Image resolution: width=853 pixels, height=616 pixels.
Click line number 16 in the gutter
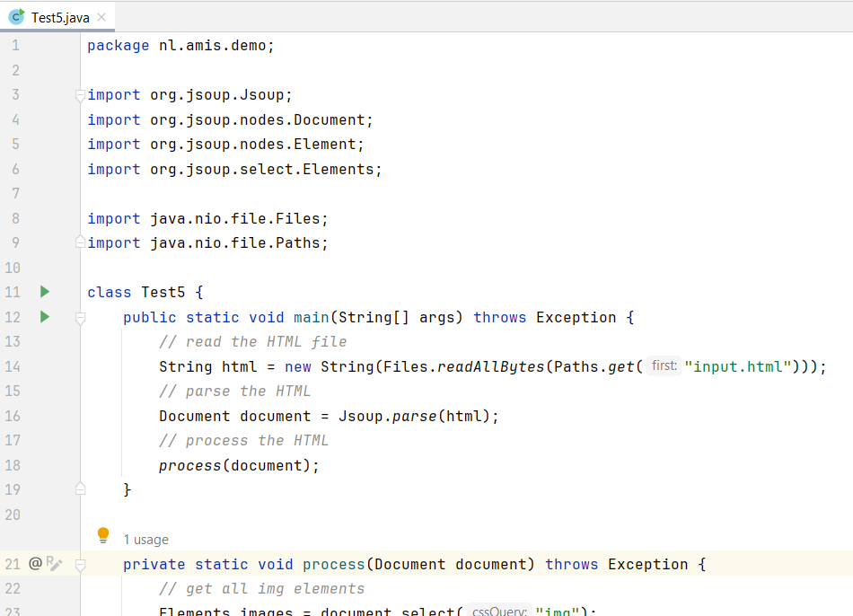(13, 416)
